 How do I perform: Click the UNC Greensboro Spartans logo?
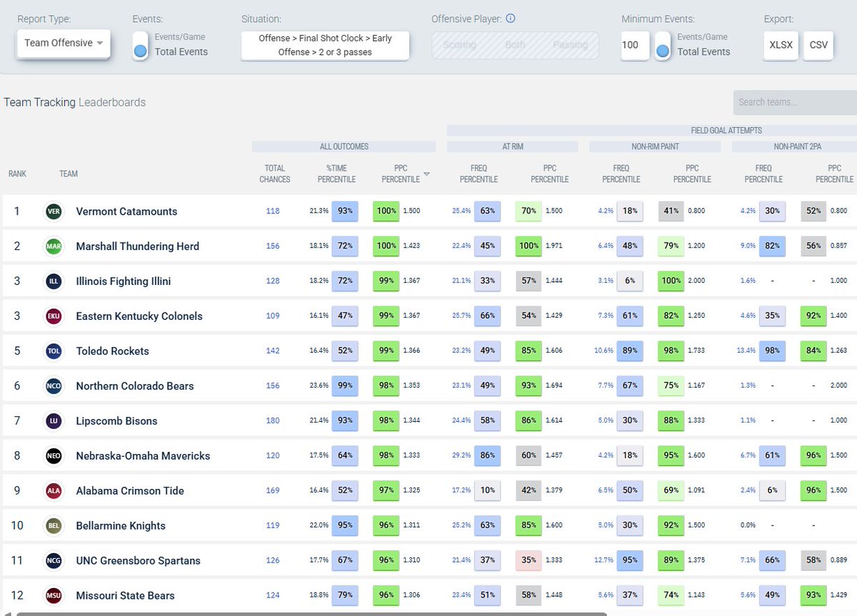pos(54,560)
